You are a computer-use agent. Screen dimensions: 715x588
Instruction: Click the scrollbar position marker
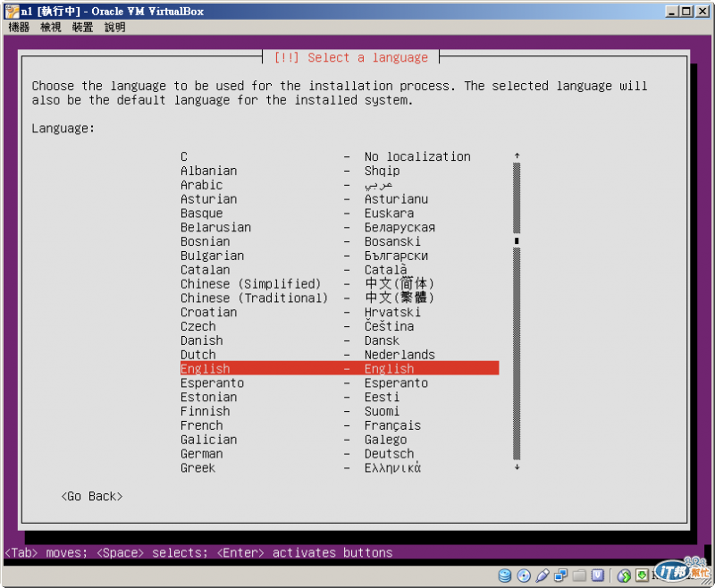click(x=517, y=240)
